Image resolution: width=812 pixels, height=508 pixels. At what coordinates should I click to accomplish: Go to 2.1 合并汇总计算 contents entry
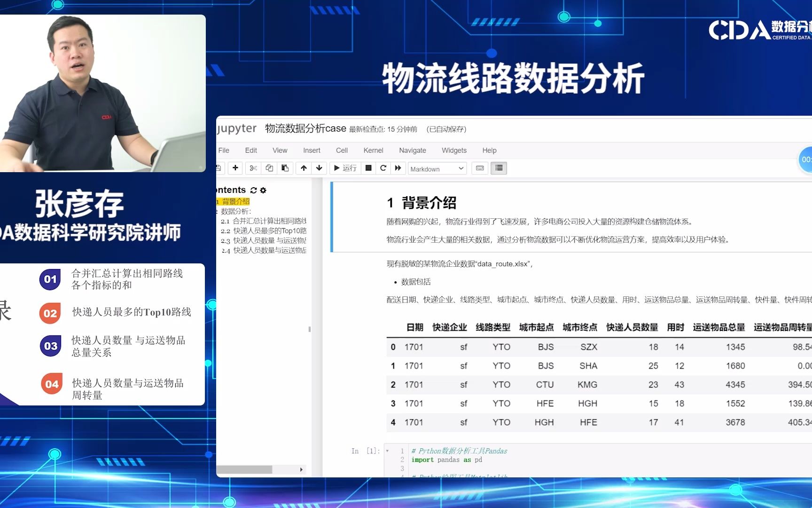coord(264,221)
